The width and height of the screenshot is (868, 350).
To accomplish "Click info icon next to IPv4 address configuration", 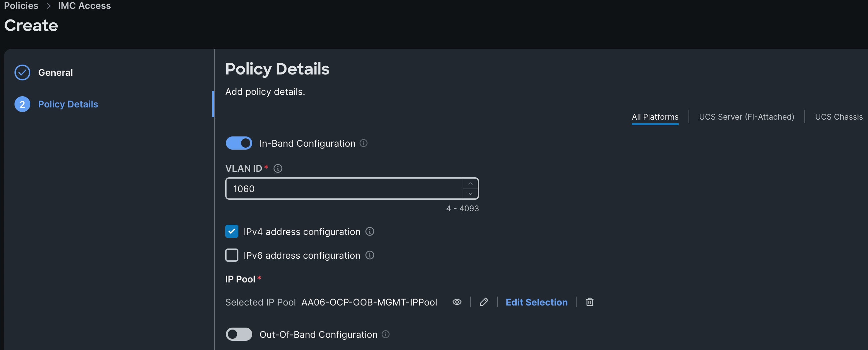I will (x=370, y=232).
